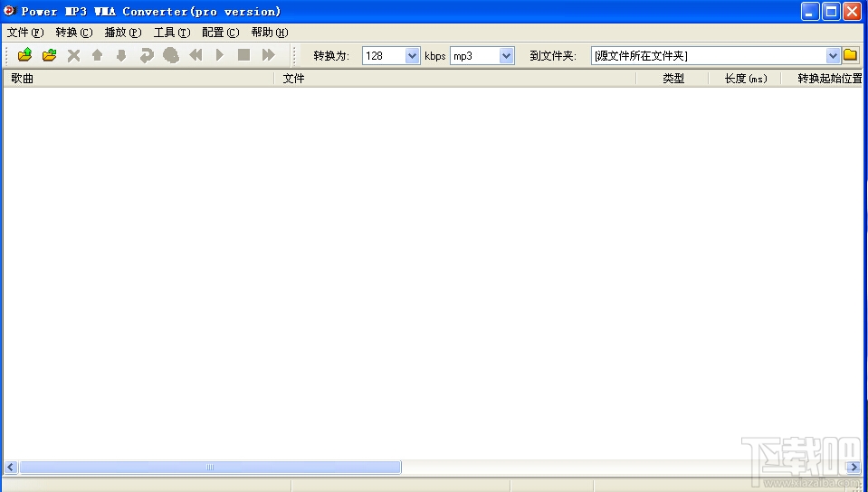Viewport: 868px width, 492px height.
Task: Click the delete (X) toolbar icon
Action: [x=73, y=55]
